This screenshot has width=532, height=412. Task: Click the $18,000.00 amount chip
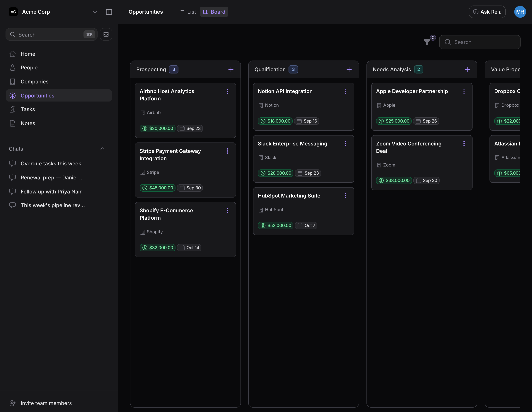tap(275, 121)
